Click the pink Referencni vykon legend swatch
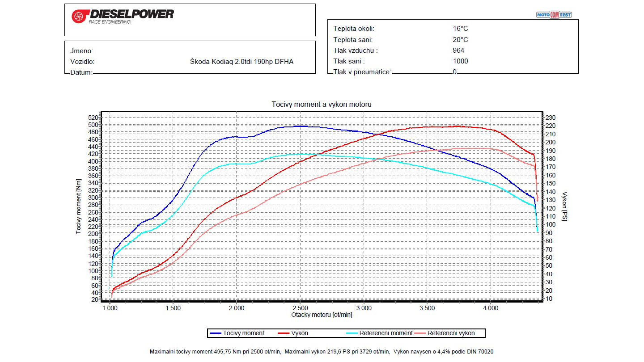This screenshot has width=644, height=362. pos(420,333)
